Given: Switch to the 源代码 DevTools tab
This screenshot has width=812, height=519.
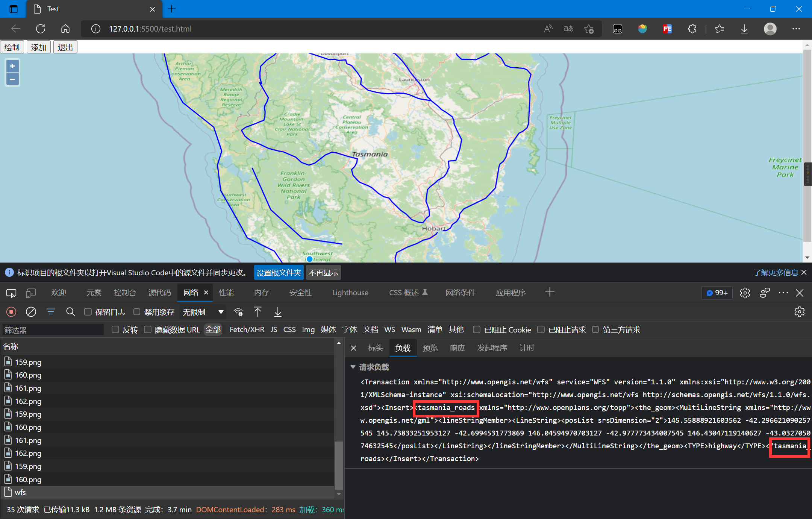Looking at the screenshot, I should [x=159, y=293].
